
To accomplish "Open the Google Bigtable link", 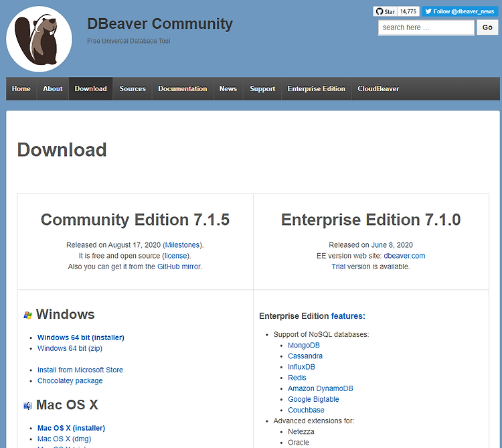I will (x=313, y=399).
